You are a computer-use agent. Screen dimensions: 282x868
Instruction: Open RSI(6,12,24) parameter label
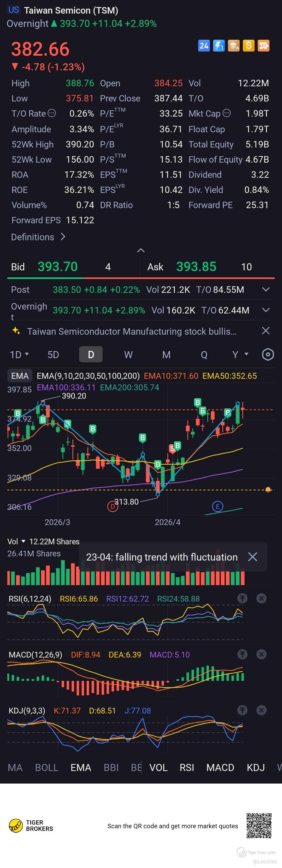point(30,598)
